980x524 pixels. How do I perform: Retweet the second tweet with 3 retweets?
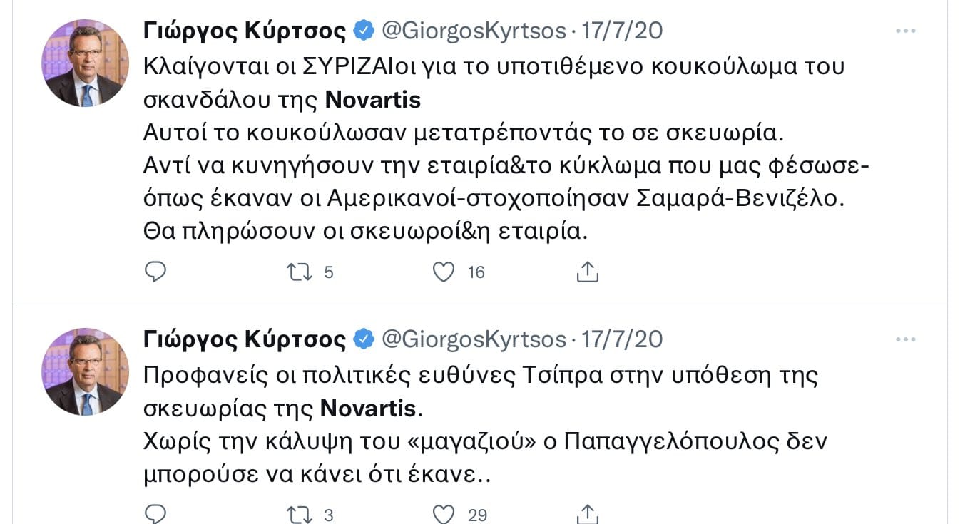point(299,514)
